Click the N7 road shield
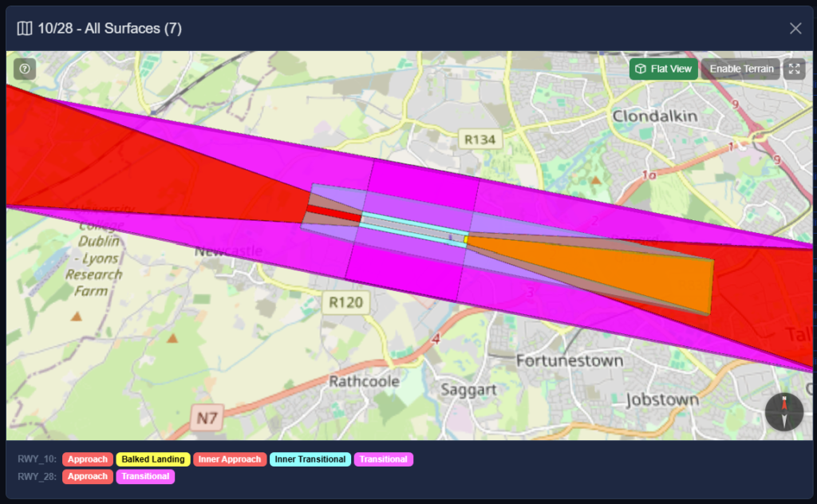The width and height of the screenshot is (817, 504). point(207,418)
